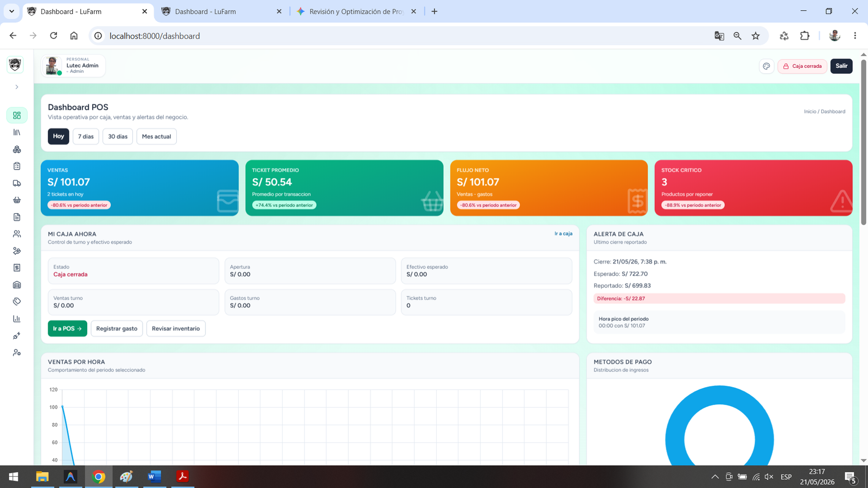
Task: Click the Revisar inventario button
Action: click(176, 329)
